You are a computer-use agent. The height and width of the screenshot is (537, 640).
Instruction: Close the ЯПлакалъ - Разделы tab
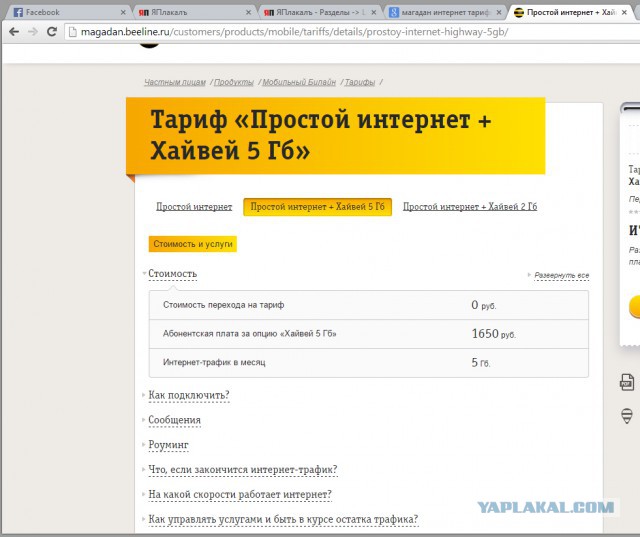point(373,13)
